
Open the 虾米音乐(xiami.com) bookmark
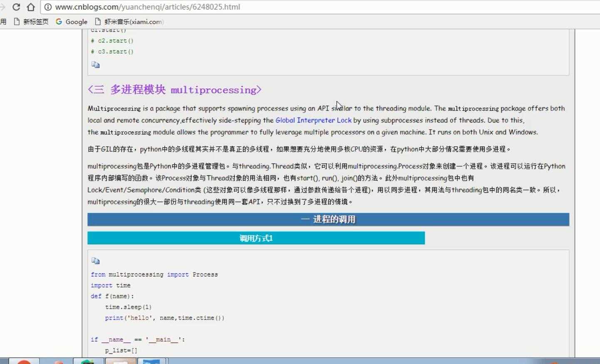coord(129,22)
